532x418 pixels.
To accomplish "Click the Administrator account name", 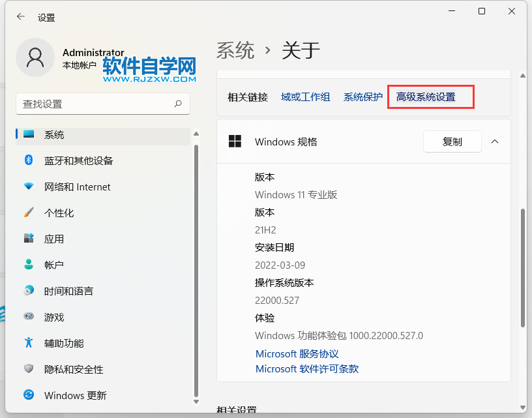I will [93, 53].
